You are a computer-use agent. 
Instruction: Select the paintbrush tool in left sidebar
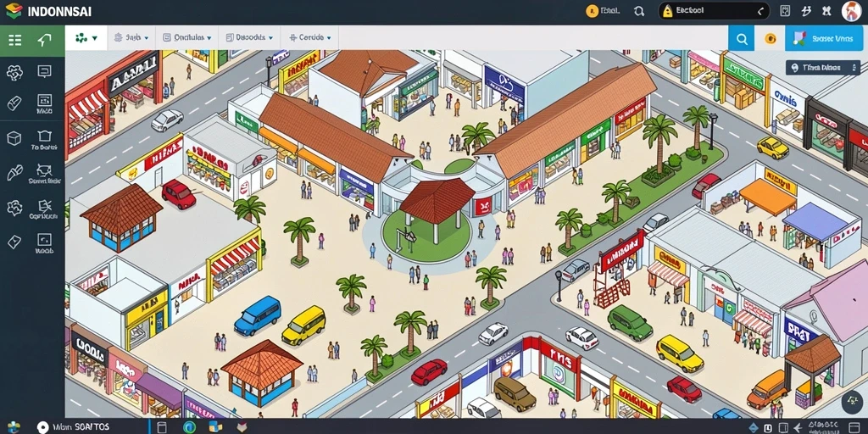pyautogui.click(x=14, y=173)
